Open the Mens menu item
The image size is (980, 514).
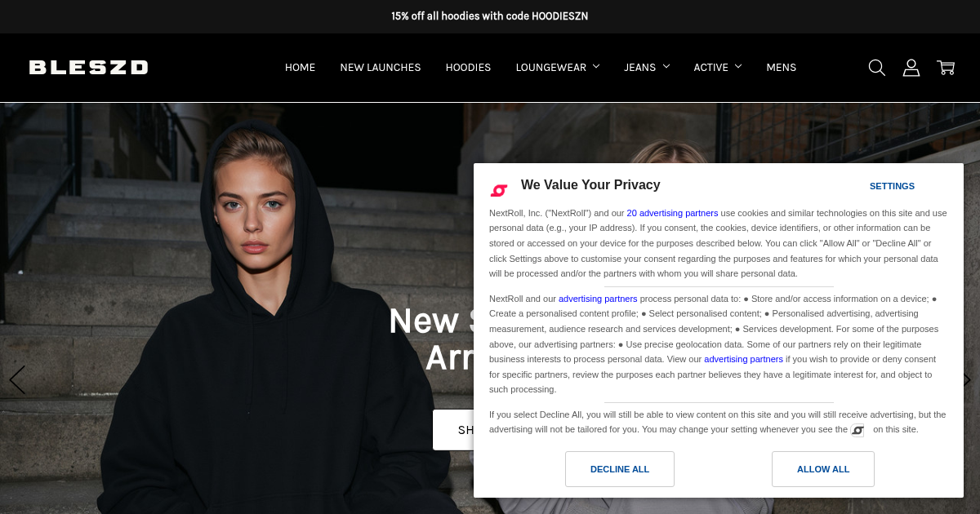click(x=781, y=68)
